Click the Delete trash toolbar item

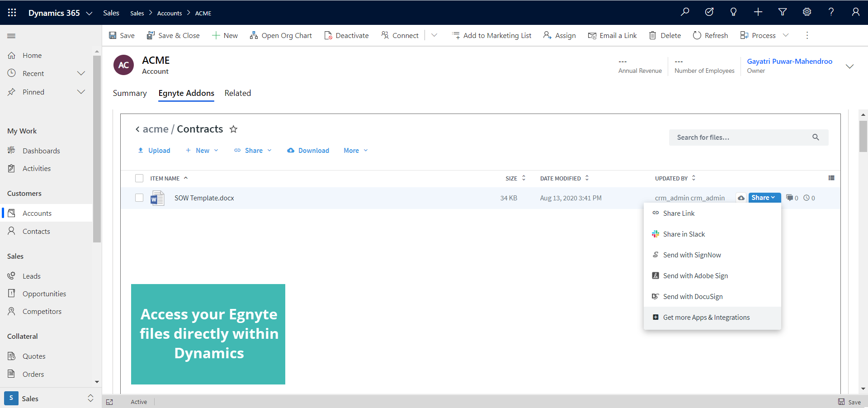(x=665, y=35)
